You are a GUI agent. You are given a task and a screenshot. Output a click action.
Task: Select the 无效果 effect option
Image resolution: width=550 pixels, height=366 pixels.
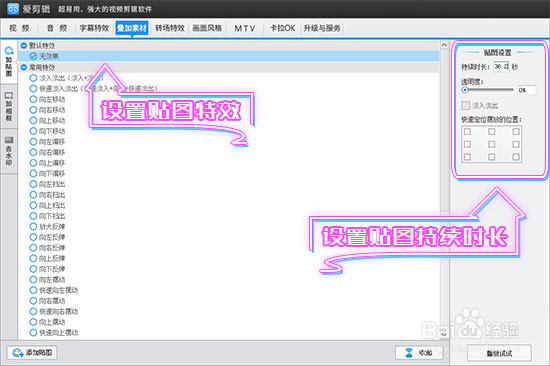tap(34, 56)
